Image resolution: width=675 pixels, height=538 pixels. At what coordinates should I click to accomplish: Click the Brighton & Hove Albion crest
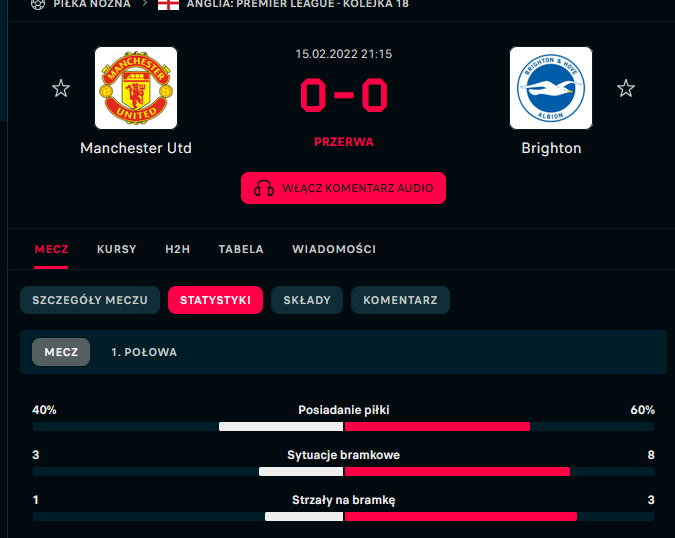(551, 88)
